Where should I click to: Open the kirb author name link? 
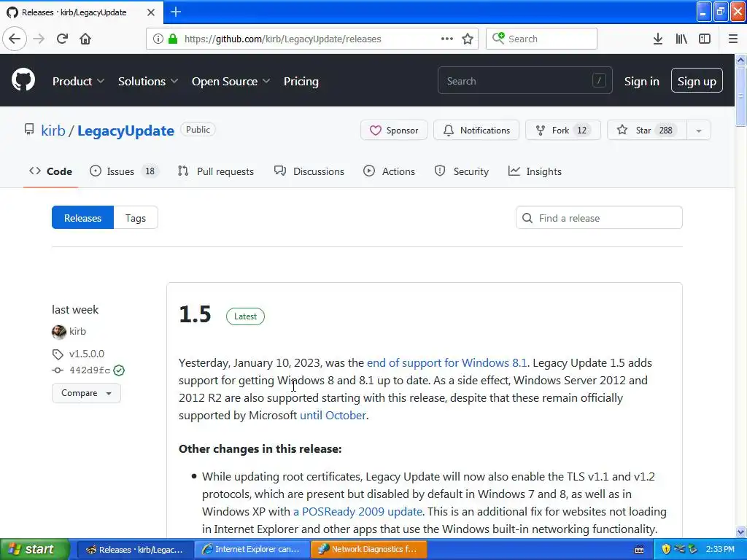(x=77, y=332)
